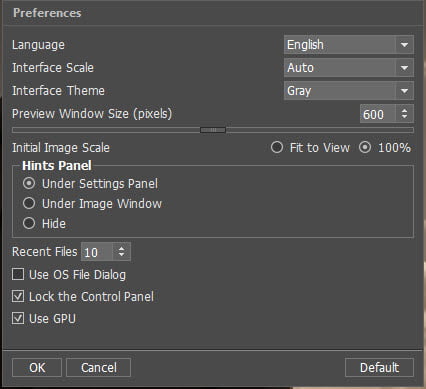Click the OK button
Viewport: 426px width, 389px height.
tap(37, 368)
